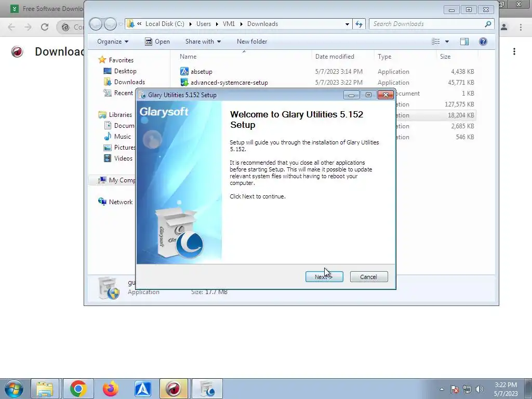Launch Firefox from the taskbar

click(110, 389)
